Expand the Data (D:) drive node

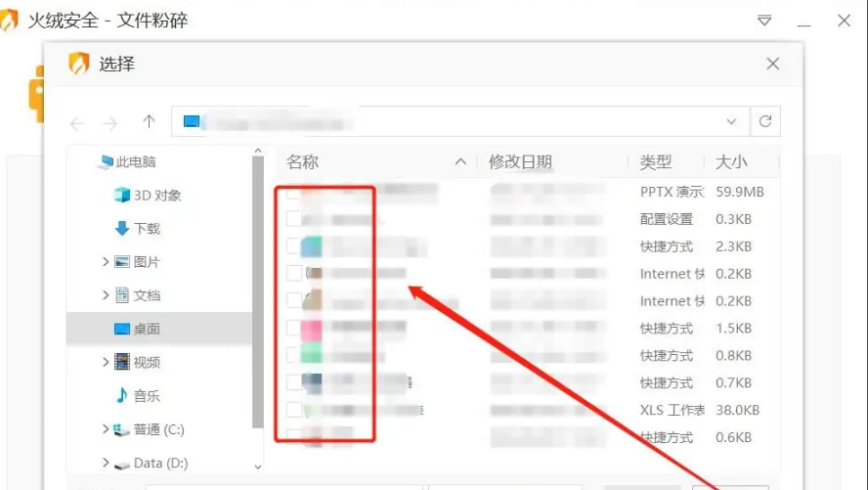tap(106, 463)
